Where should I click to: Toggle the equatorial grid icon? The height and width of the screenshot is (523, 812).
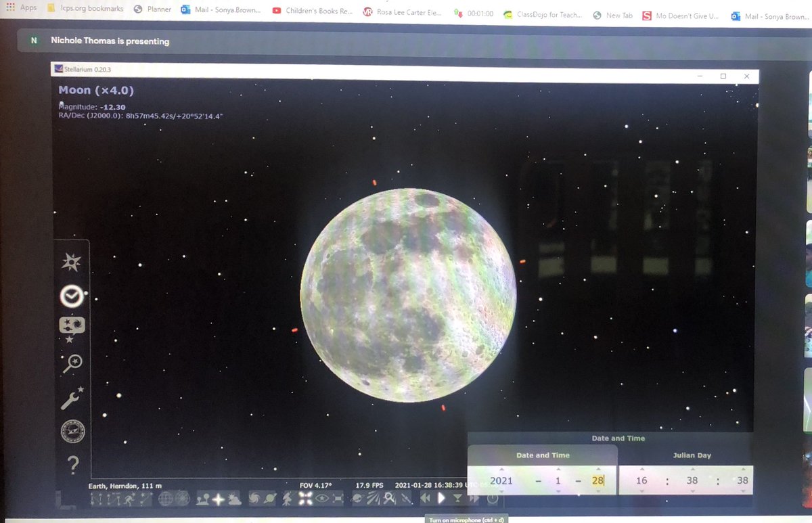(165, 499)
